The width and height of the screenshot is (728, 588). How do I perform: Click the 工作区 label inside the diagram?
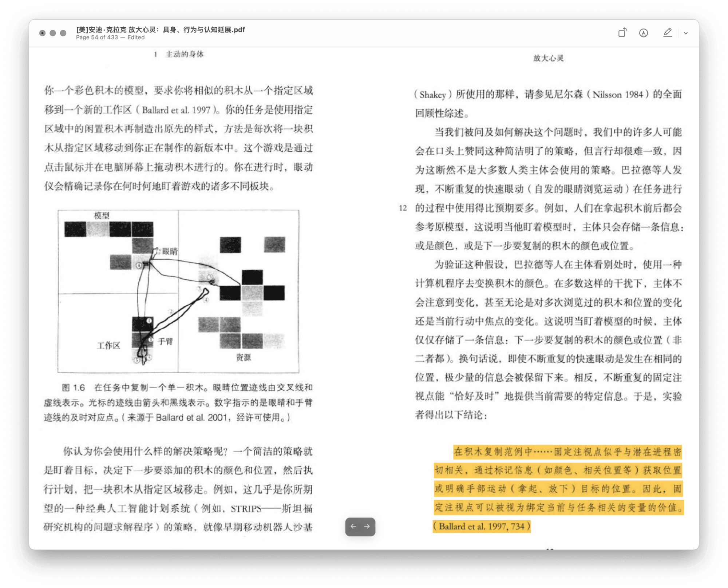pyautogui.click(x=108, y=345)
